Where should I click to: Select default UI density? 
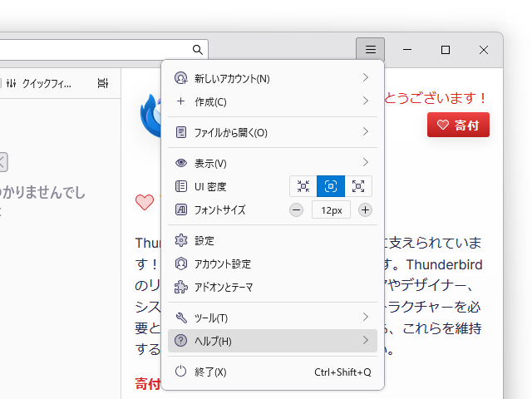pos(331,186)
